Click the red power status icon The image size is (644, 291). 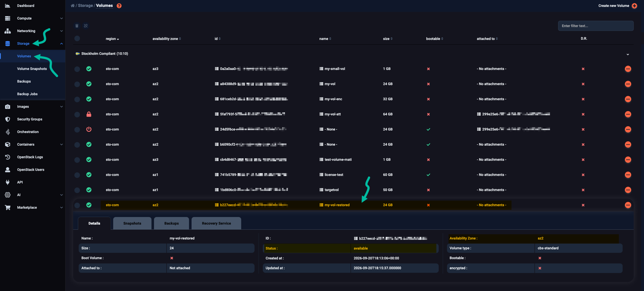click(x=89, y=129)
